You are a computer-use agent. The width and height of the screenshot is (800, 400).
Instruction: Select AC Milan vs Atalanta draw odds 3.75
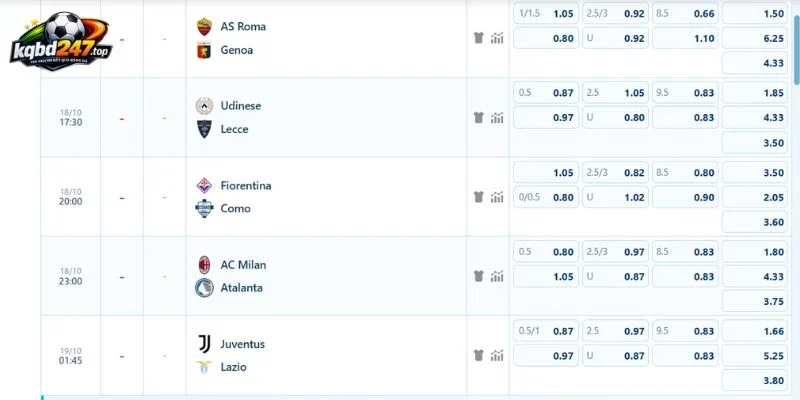tap(755, 302)
